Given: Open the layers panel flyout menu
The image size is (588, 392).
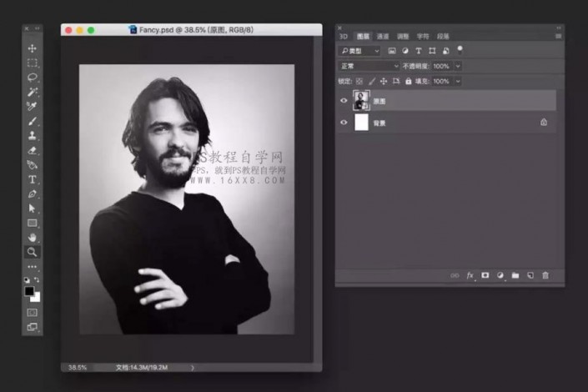Looking at the screenshot, I should (558, 36).
